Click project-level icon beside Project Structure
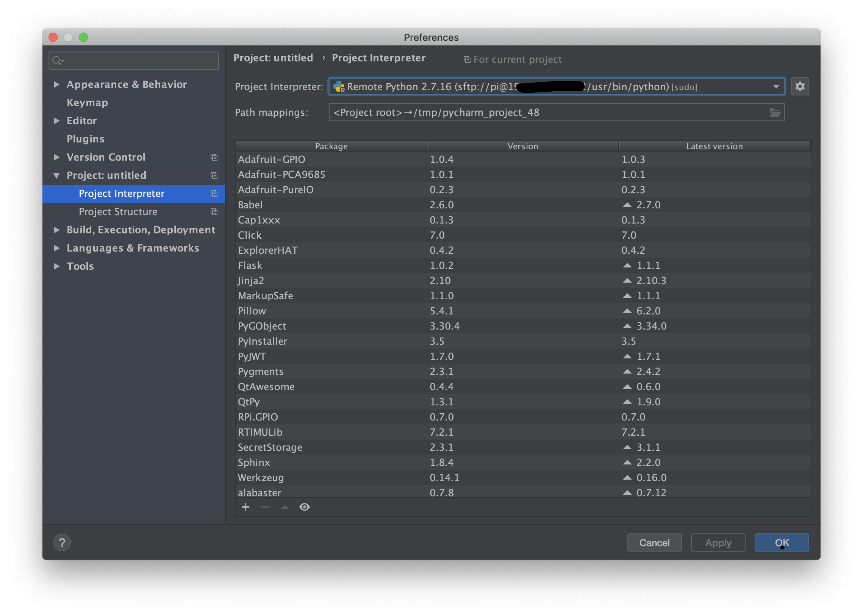The image size is (863, 616). click(214, 212)
